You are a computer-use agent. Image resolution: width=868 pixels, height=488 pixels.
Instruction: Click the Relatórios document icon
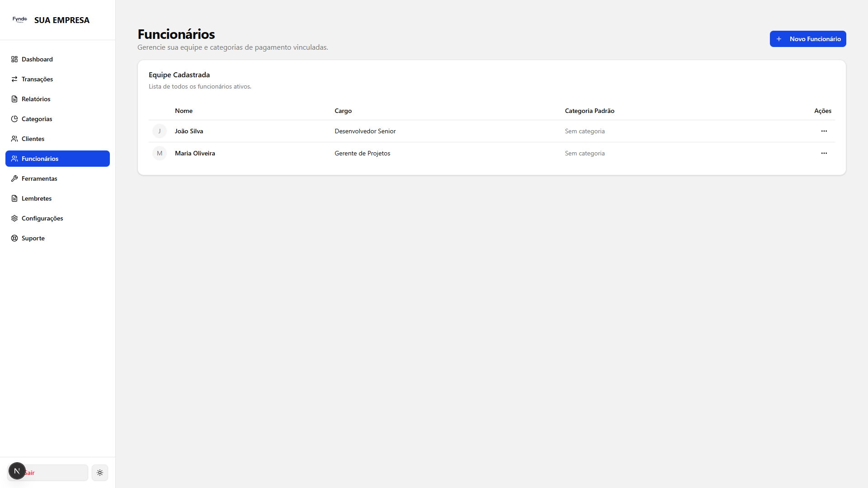(14, 99)
